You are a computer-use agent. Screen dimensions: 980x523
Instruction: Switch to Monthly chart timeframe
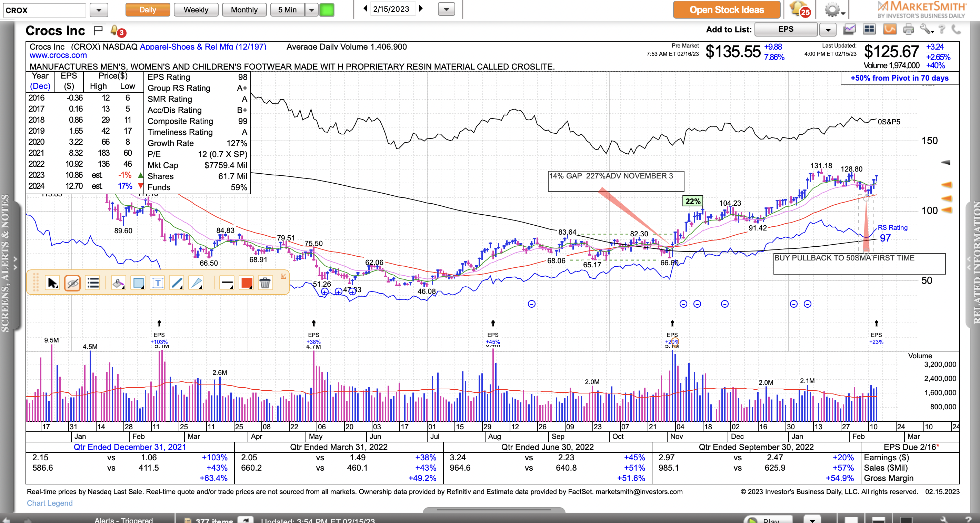click(x=244, y=10)
